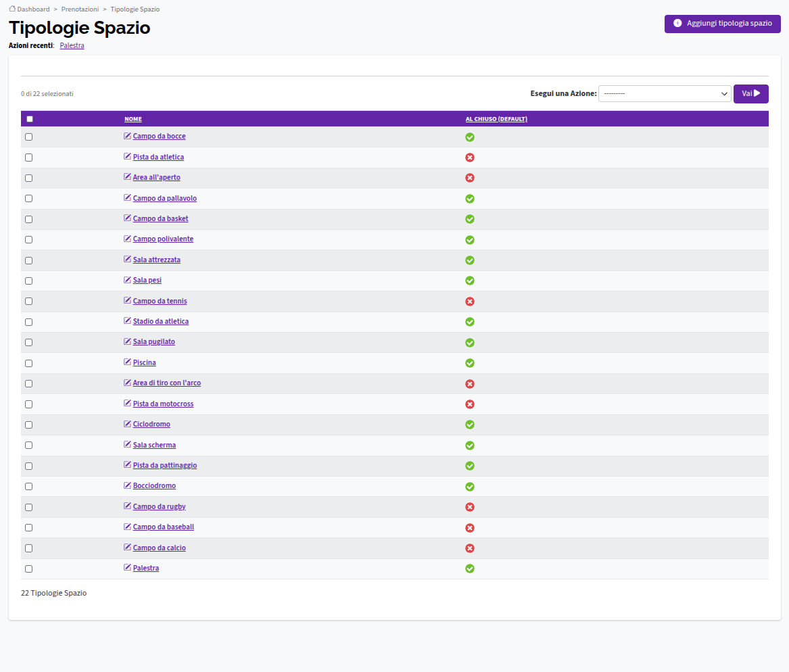The width and height of the screenshot is (789, 672).
Task: Open Pista da pattinaggio link
Action: pos(164,465)
